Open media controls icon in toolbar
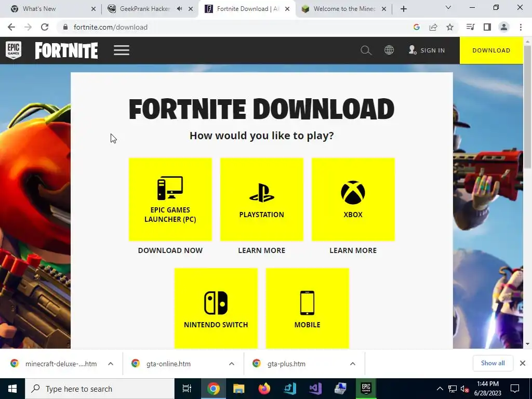532x399 pixels. [471, 27]
